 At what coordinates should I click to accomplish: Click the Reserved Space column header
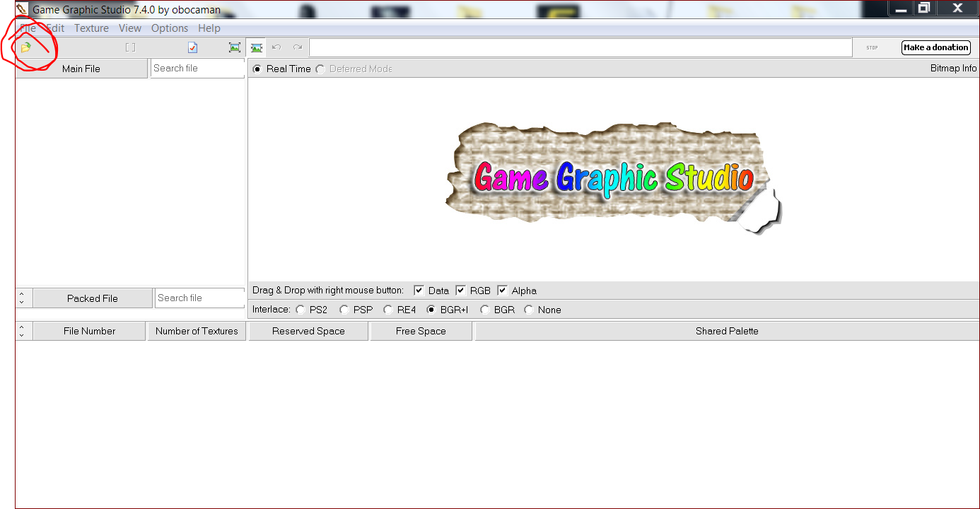pyautogui.click(x=308, y=331)
